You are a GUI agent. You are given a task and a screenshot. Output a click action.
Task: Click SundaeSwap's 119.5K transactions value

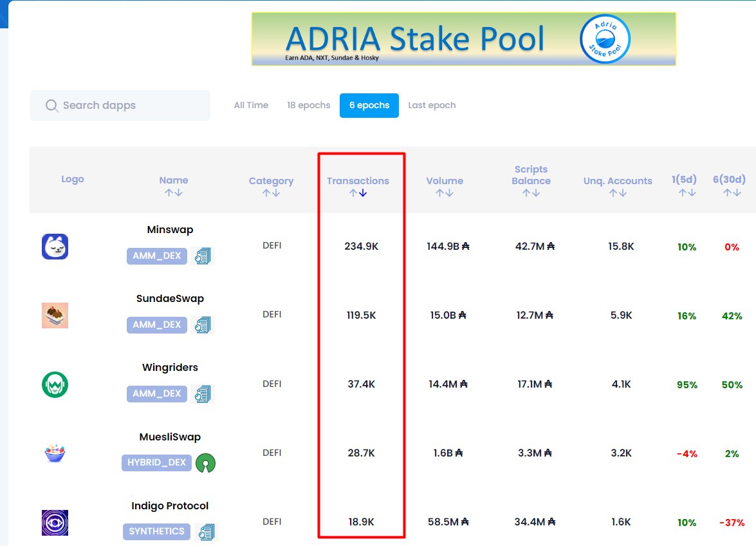pyautogui.click(x=361, y=315)
